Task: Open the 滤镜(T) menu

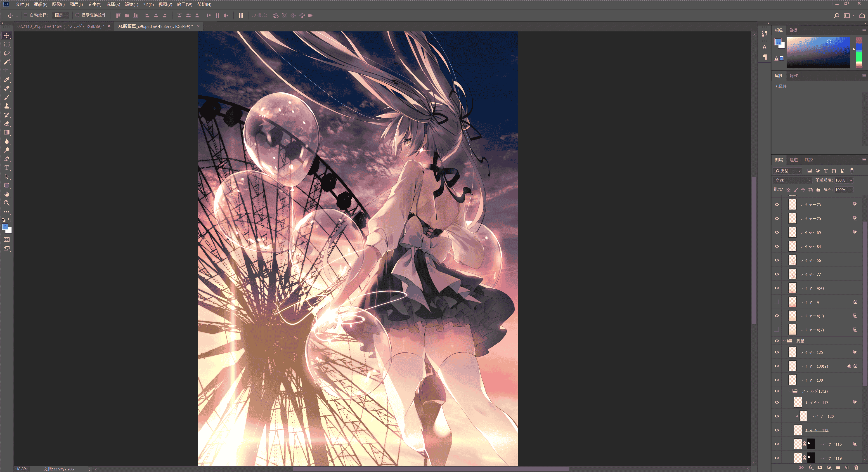Action: tap(131, 4)
